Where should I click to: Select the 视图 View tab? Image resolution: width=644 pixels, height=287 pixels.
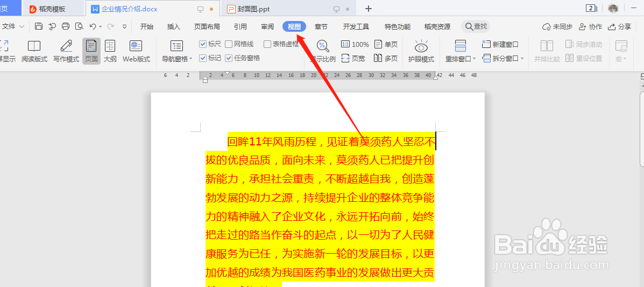294,27
